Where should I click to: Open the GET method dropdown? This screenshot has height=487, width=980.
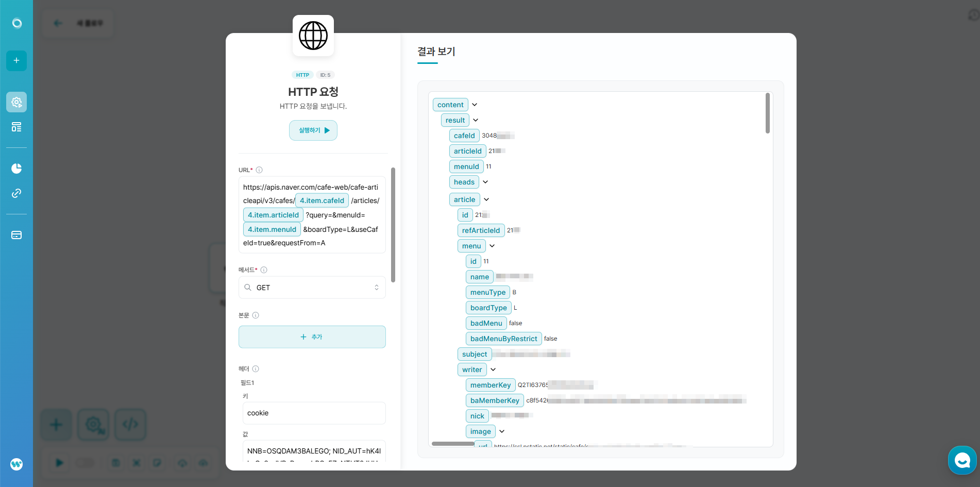(x=312, y=288)
